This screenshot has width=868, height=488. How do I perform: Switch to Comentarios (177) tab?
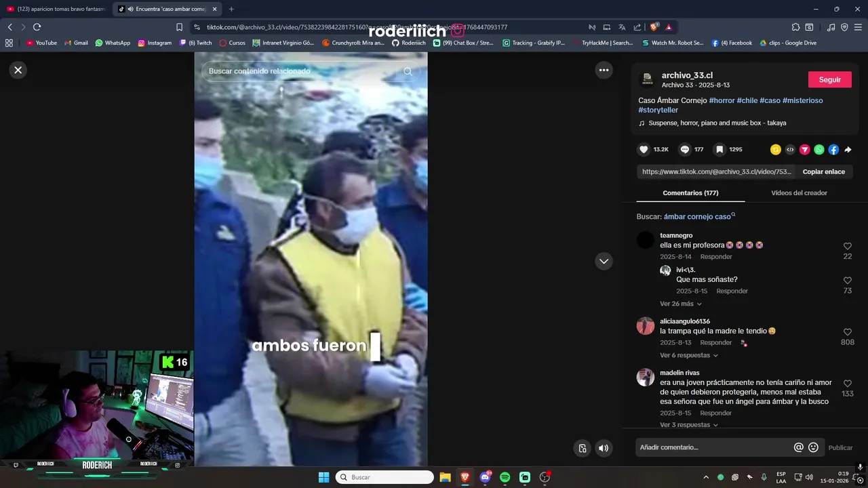click(690, 192)
